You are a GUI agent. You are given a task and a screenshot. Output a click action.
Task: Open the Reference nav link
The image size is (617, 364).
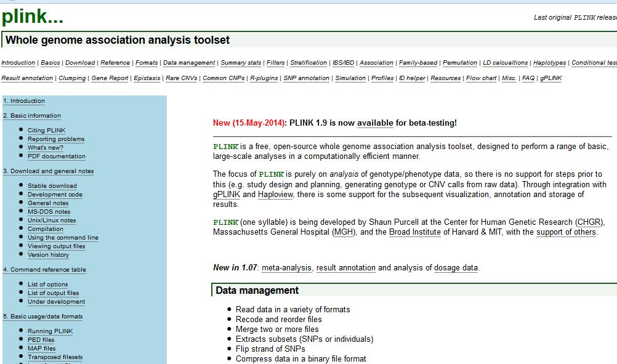pyautogui.click(x=115, y=63)
